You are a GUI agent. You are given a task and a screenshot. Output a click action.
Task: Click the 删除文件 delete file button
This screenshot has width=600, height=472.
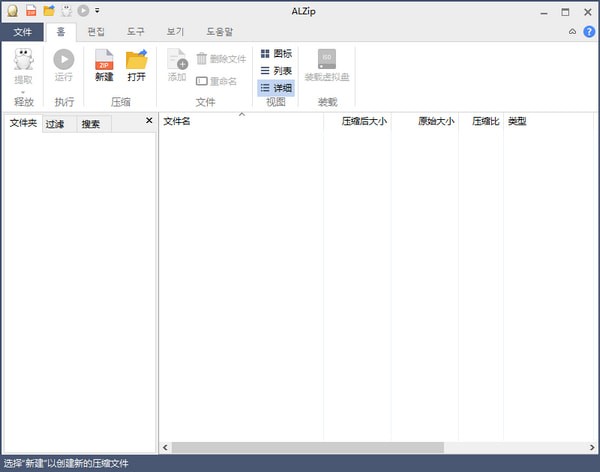coord(220,59)
